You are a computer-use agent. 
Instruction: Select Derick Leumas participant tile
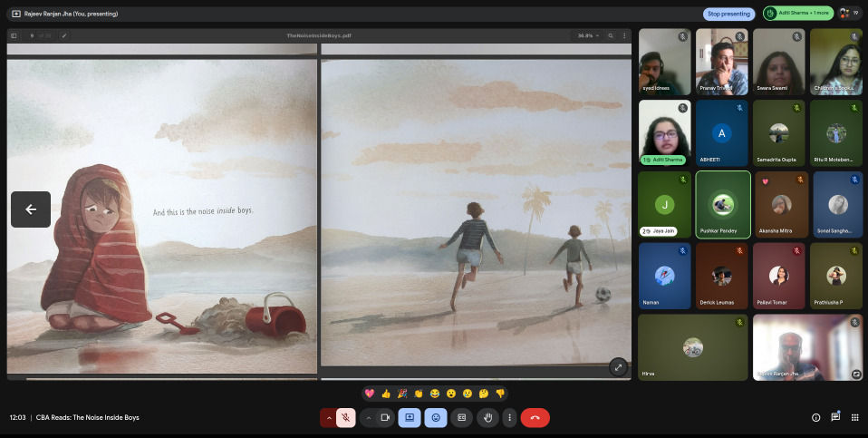(722, 276)
